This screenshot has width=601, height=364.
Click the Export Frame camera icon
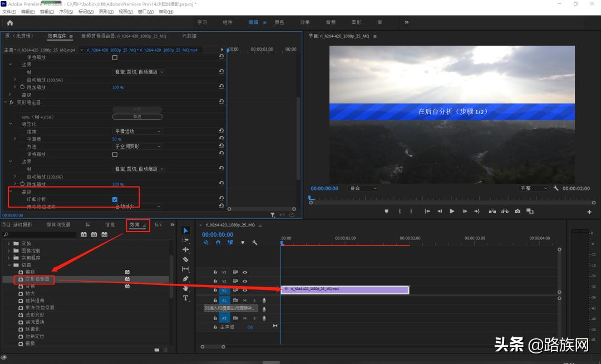[x=516, y=211]
